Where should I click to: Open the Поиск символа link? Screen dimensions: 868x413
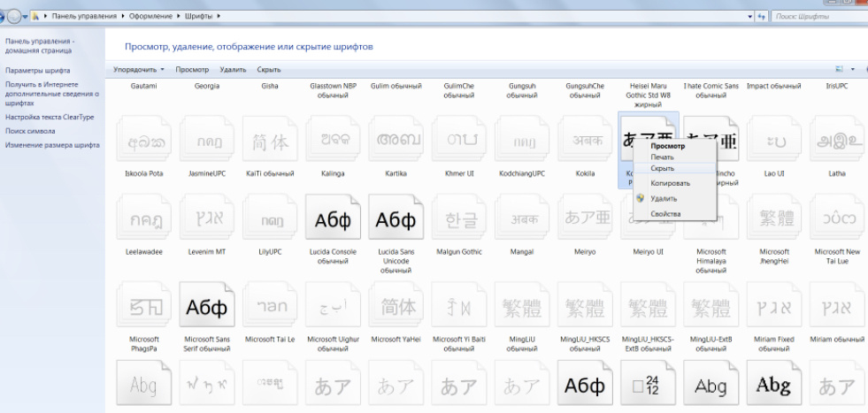point(30,131)
